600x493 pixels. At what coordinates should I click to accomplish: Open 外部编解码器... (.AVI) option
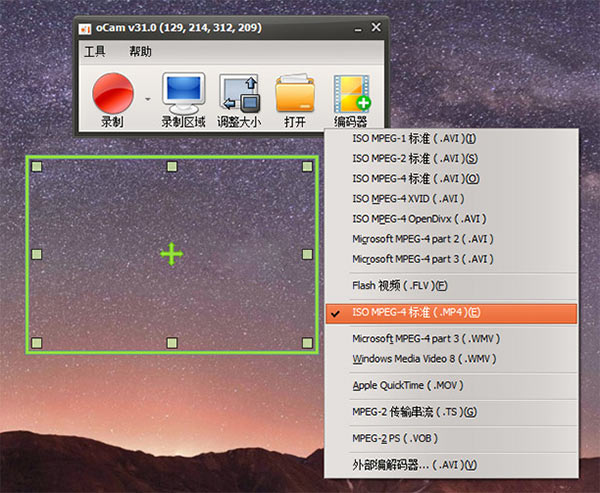tap(452, 465)
